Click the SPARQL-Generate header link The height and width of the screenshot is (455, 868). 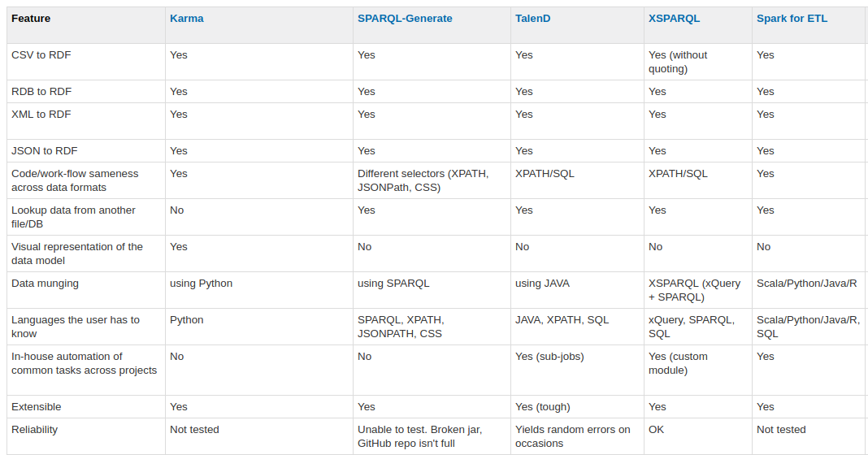point(405,19)
